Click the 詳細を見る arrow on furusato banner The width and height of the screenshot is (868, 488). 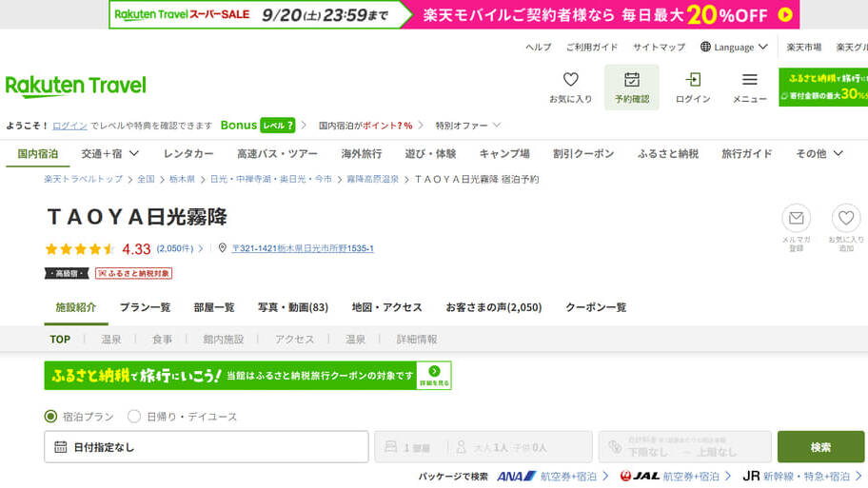click(434, 376)
